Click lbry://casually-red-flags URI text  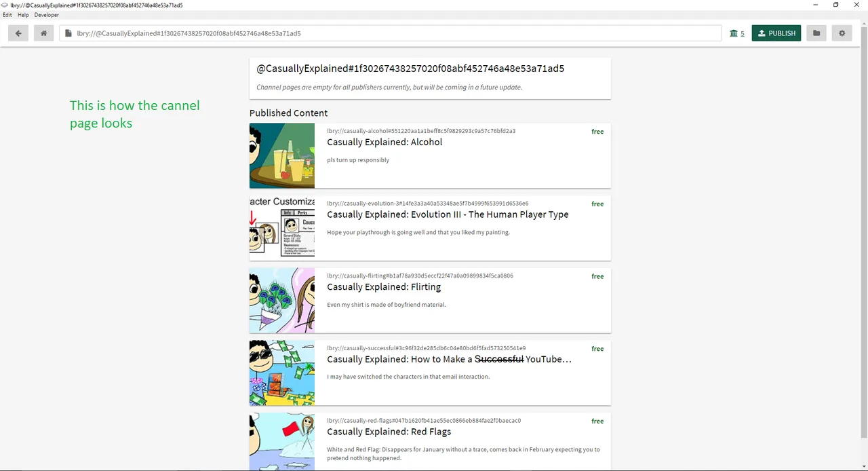(x=424, y=421)
